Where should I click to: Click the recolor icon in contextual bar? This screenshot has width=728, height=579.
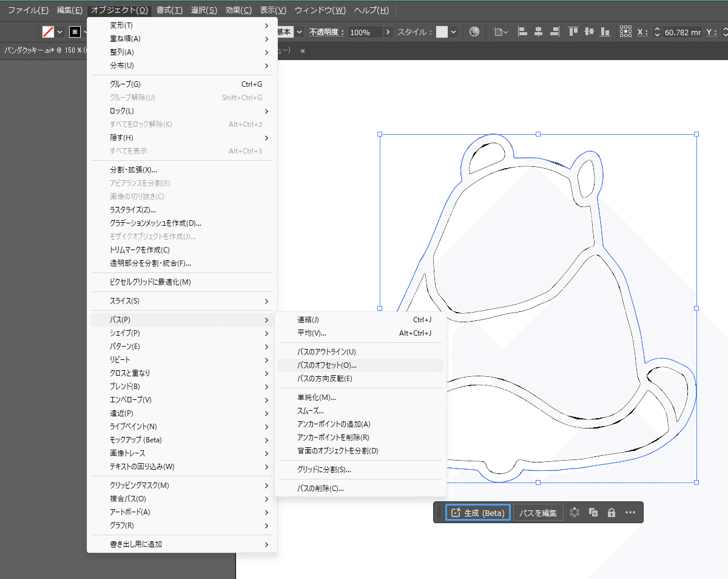[575, 513]
